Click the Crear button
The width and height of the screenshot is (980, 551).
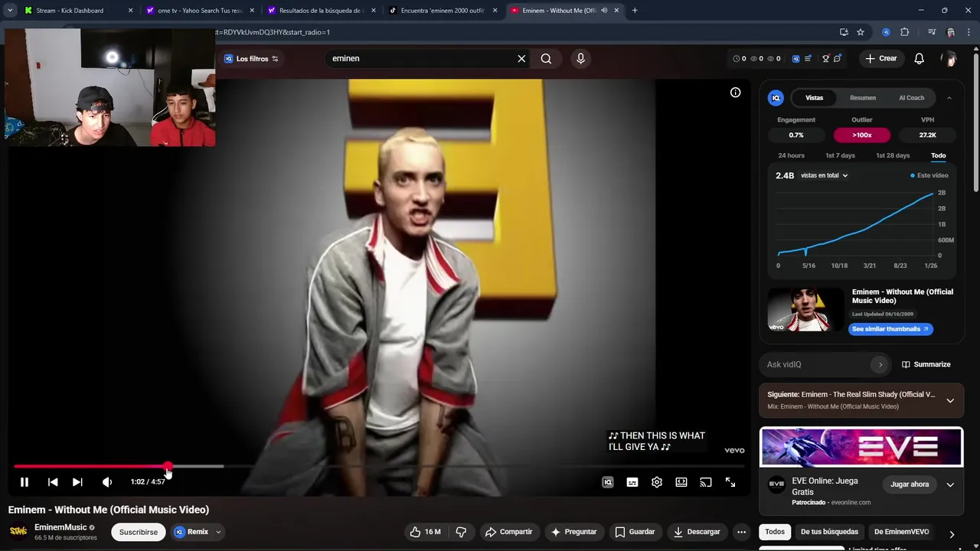[x=881, y=58]
